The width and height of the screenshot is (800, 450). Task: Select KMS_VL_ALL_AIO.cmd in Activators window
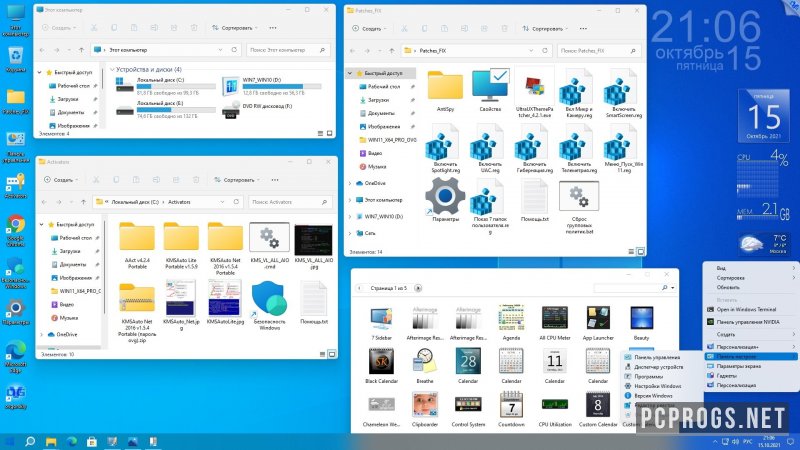[269, 246]
